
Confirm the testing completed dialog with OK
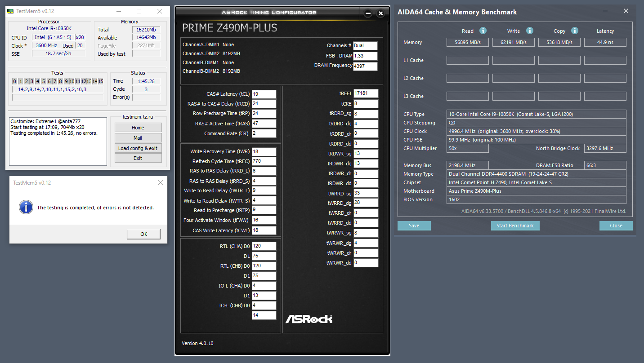tap(144, 234)
